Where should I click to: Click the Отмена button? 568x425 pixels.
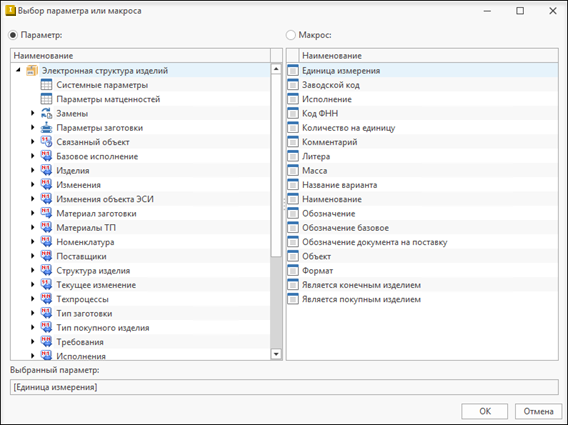pos(538,411)
